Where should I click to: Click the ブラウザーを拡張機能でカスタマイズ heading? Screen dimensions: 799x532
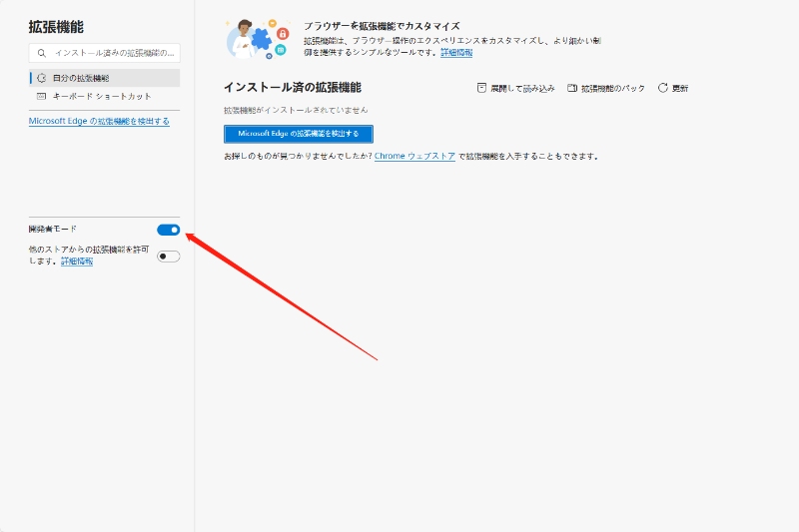[x=383, y=26]
